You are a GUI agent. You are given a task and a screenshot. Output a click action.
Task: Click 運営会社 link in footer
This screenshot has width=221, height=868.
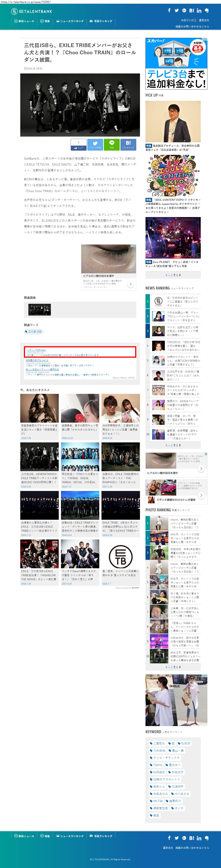tap(168, 848)
